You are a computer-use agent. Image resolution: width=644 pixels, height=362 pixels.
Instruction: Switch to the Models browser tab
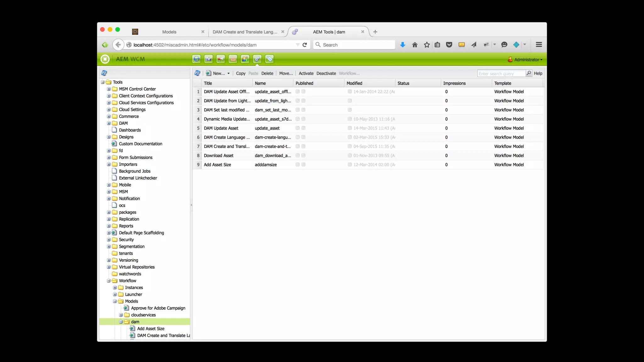click(169, 32)
